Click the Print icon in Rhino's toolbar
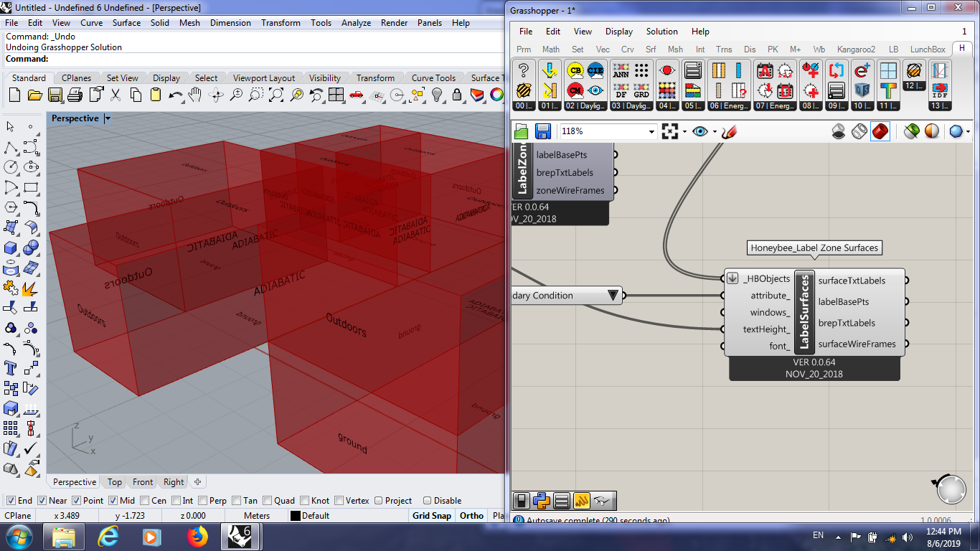 pos(75,95)
